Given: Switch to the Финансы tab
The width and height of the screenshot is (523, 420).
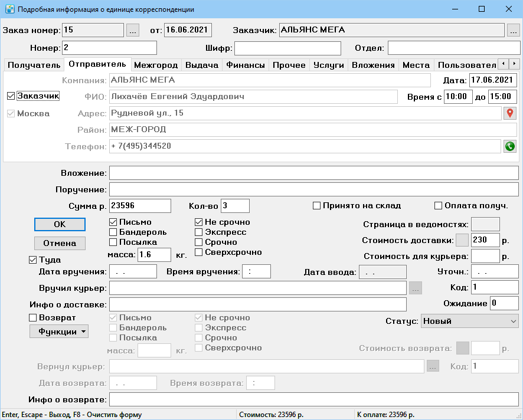Looking at the screenshot, I should coord(246,65).
